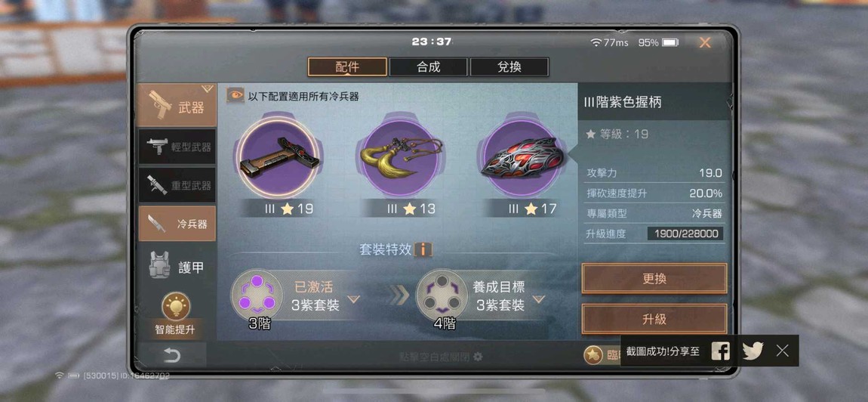
Task: Dismiss the screenshot share popup
Action: (782, 351)
